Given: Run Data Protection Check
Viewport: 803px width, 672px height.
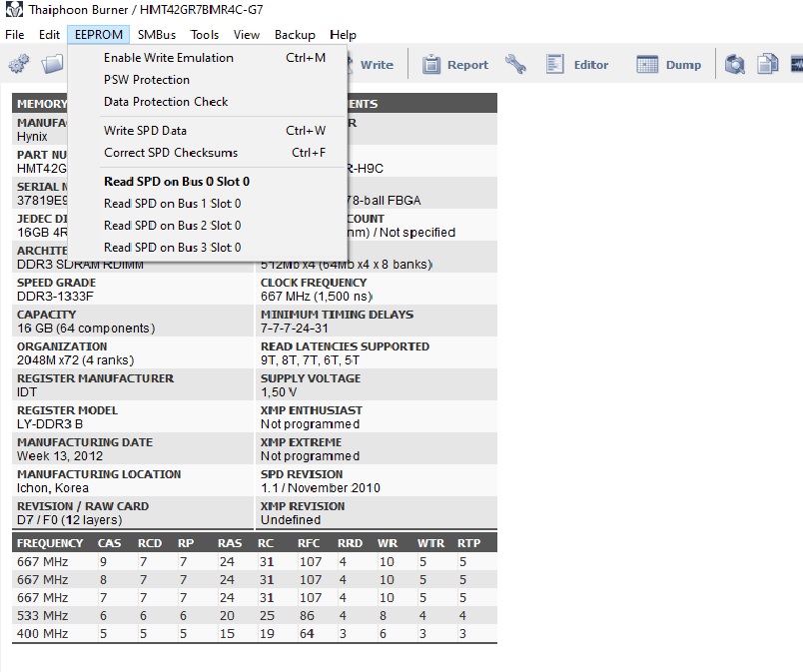Looking at the screenshot, I should coord(208,102).
